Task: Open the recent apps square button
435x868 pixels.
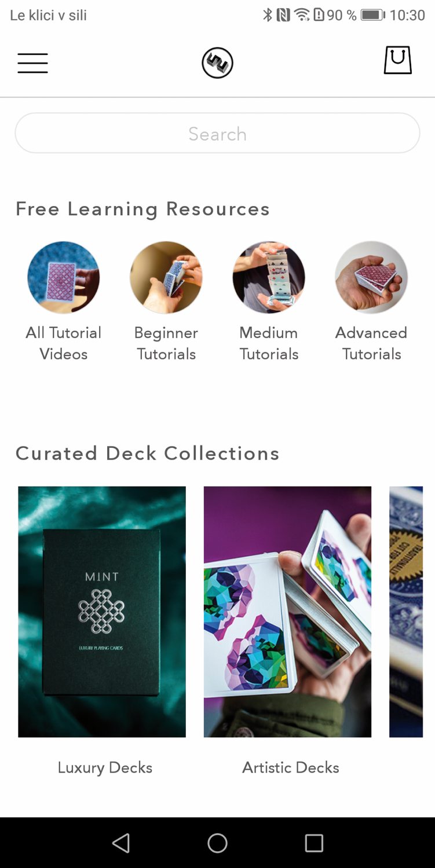Action: click(x=314, y=843)
